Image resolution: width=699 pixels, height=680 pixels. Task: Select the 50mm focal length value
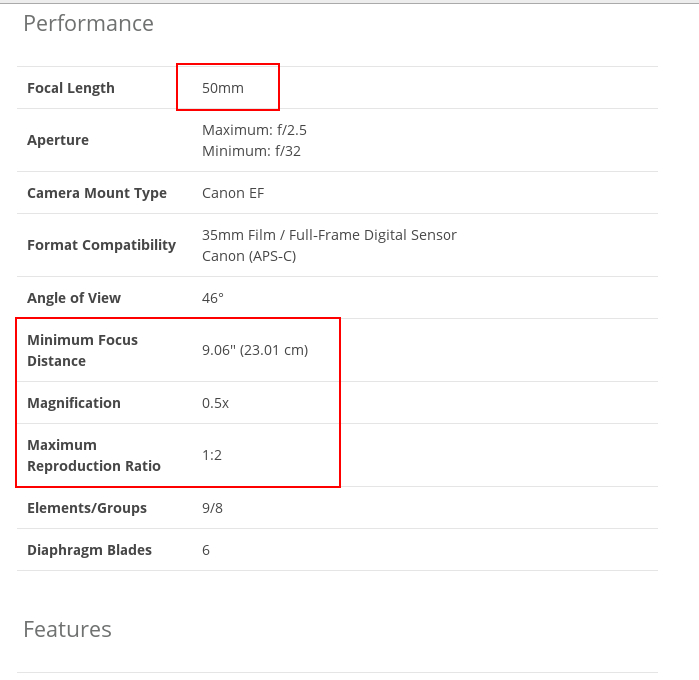(222, 88)
